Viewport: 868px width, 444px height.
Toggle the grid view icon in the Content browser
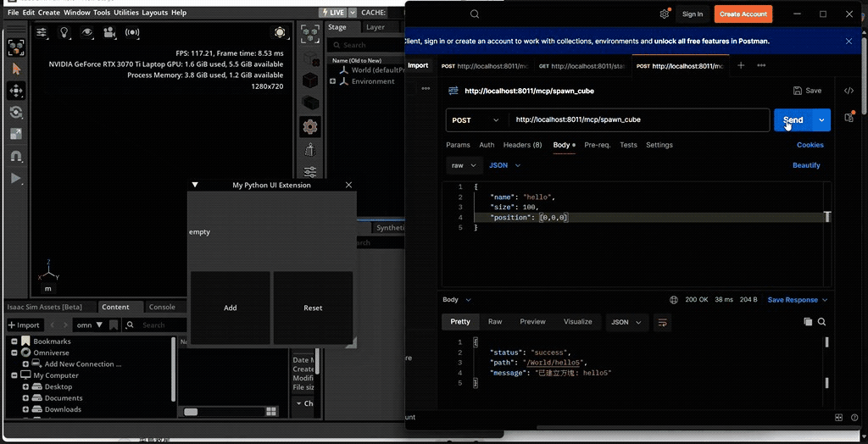tap(271, 411)
